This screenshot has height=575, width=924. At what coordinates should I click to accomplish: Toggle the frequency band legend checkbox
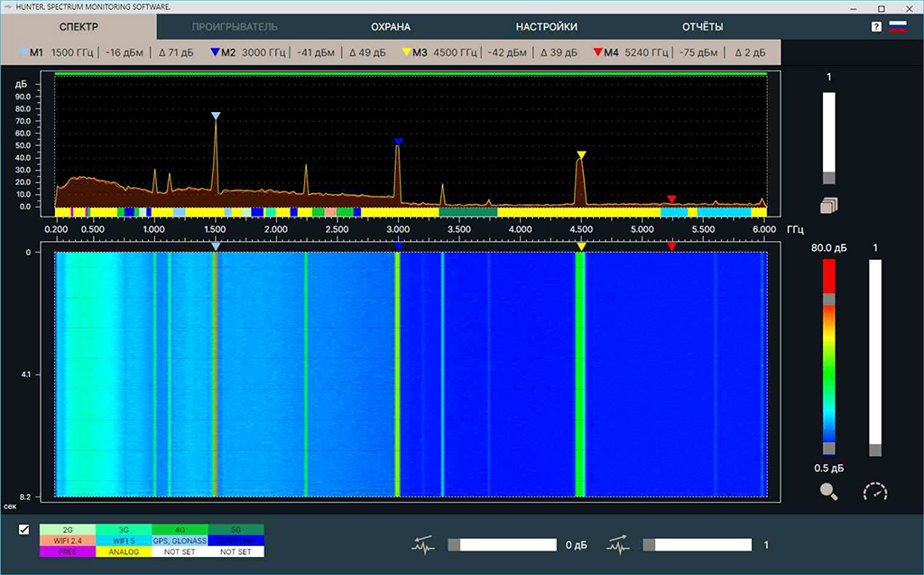(24, 529)
